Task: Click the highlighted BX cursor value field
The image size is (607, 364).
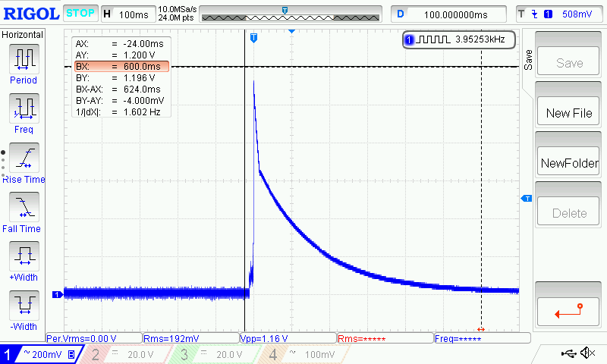Action: (121, 67)
